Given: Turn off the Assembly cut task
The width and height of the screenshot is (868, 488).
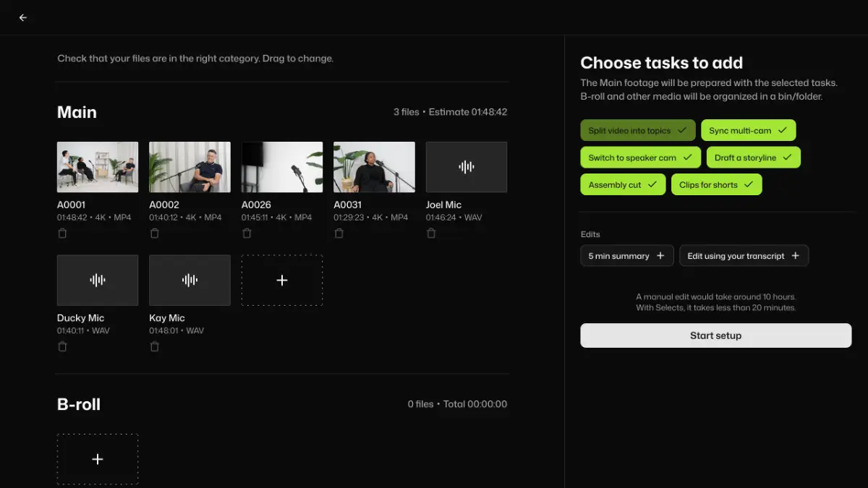Looking at the screenshot, I should 622,184.
